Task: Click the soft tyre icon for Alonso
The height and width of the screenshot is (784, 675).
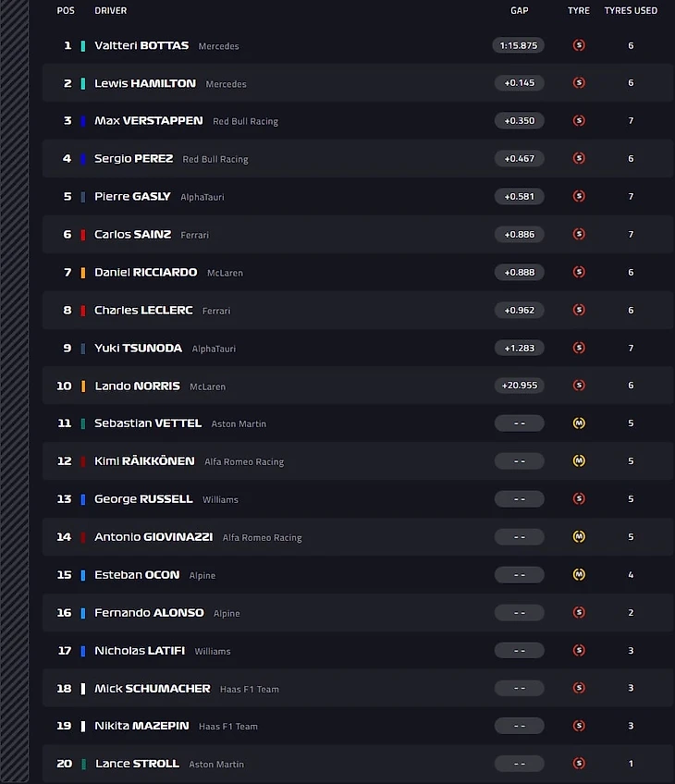Action: coord(579,613)
